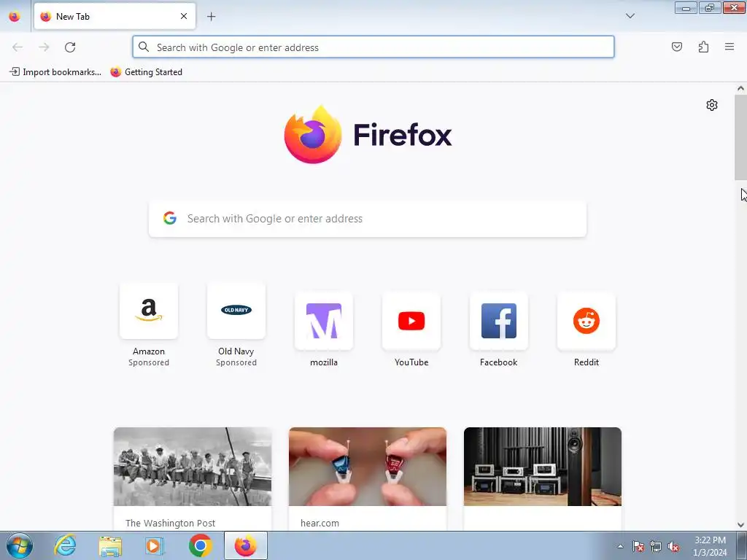
Task: Open Save to Pocket button
Action: 676,47
